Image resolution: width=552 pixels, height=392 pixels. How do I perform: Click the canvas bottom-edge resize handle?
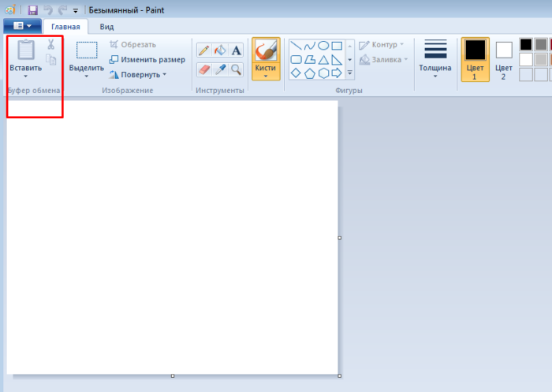[x=173, y=375]
